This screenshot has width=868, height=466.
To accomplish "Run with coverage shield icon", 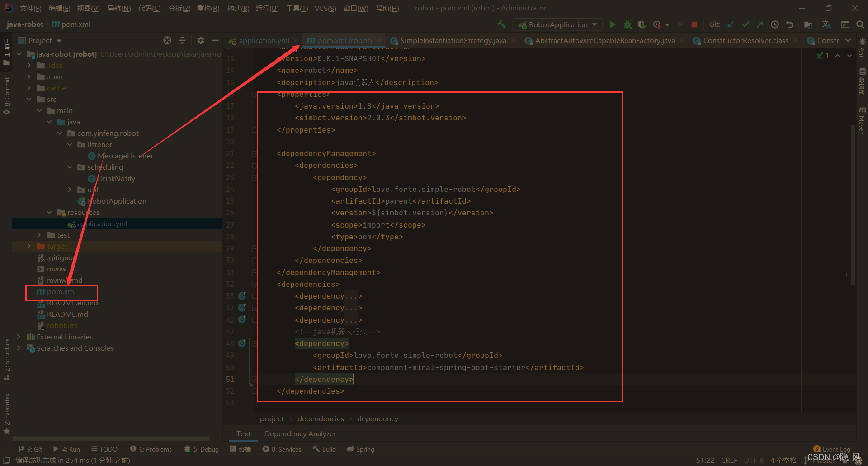I will [x=642, y=24].
